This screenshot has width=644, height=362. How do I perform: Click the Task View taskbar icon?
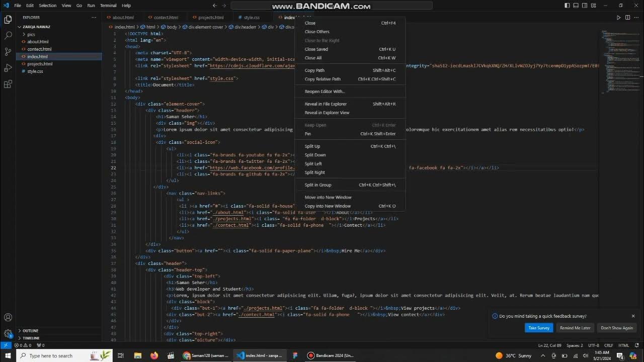click(x=121, y=355)
